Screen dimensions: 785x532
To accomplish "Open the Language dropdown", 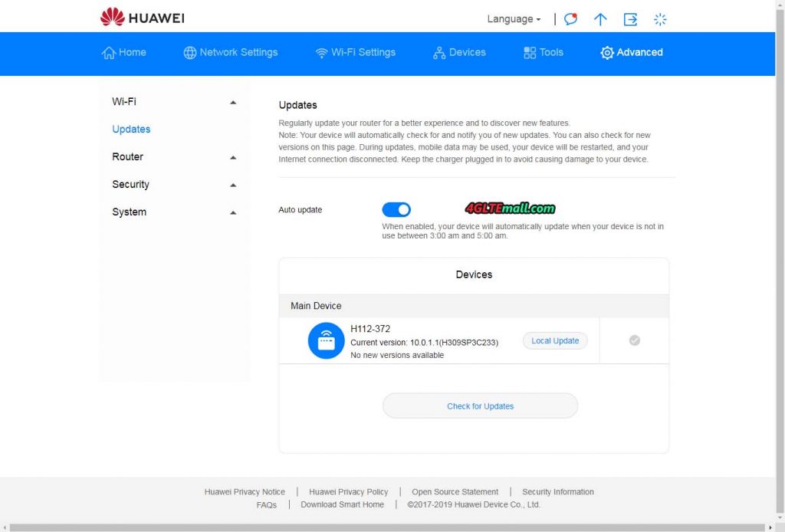I will [x=512, y=19].
